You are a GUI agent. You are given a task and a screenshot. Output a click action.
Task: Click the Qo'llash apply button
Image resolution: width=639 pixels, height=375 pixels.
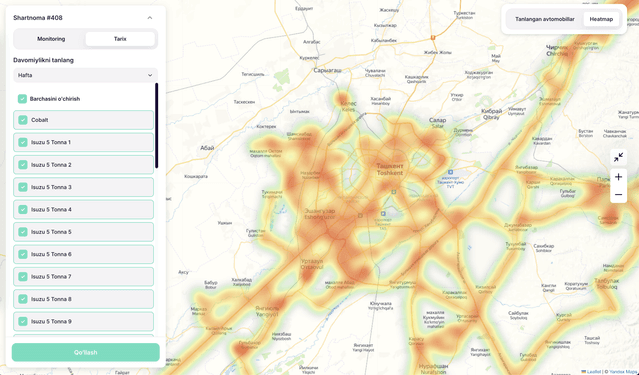[x=86, y=353]
